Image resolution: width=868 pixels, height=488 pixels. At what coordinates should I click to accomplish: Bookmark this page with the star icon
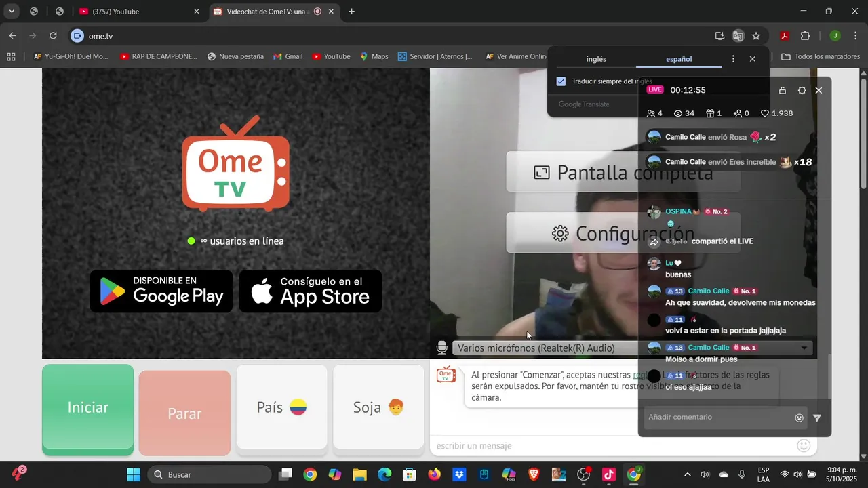pos(756,36)
